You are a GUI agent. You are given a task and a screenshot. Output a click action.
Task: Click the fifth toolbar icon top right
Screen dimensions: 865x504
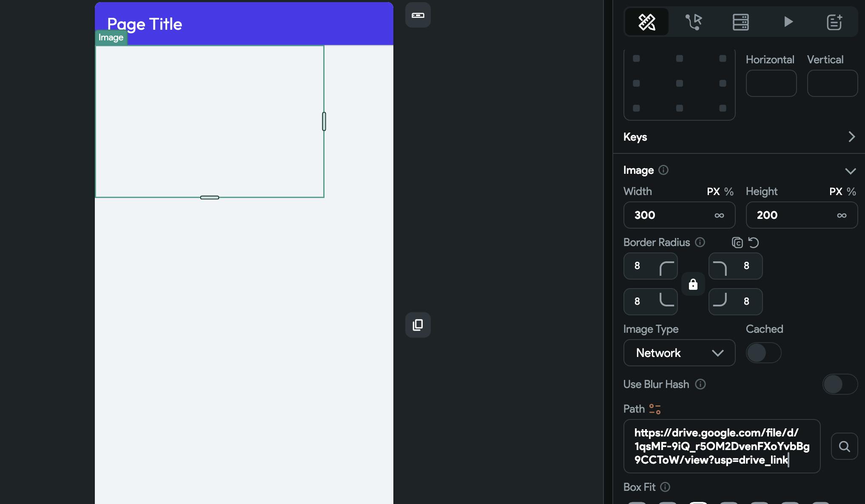pyautogui.click(x=834, y=21)
